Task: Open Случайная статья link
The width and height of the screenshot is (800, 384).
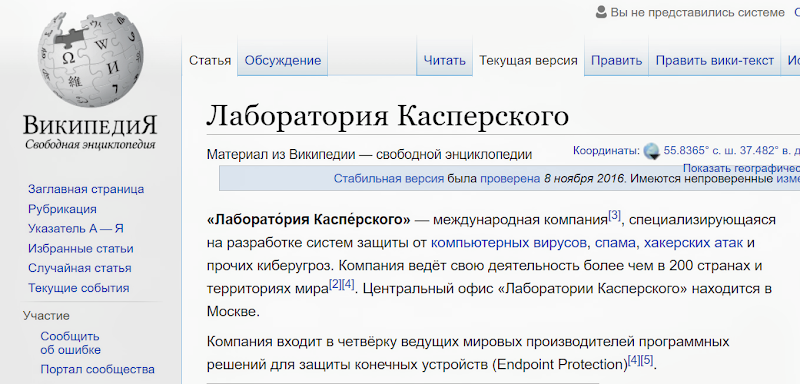Action: (80, 268)
